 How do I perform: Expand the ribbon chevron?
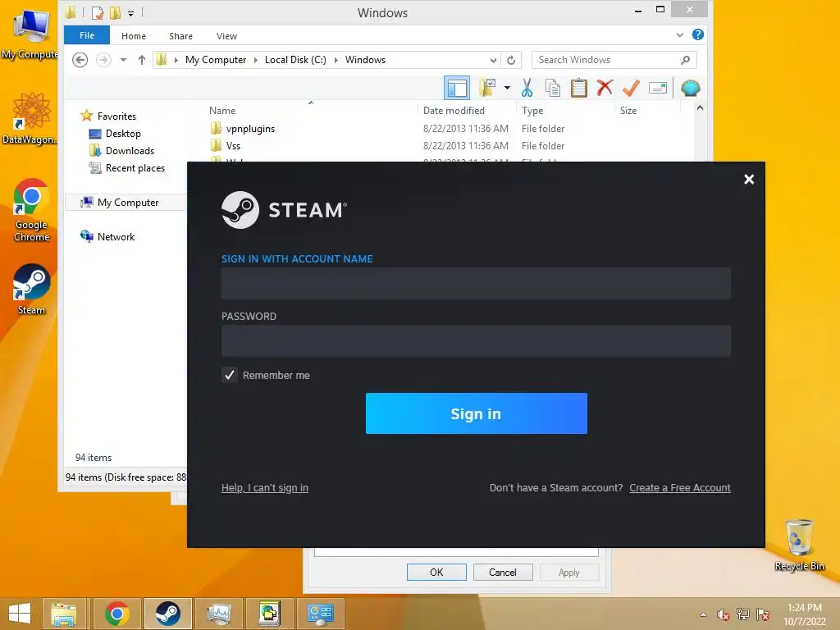680,34
